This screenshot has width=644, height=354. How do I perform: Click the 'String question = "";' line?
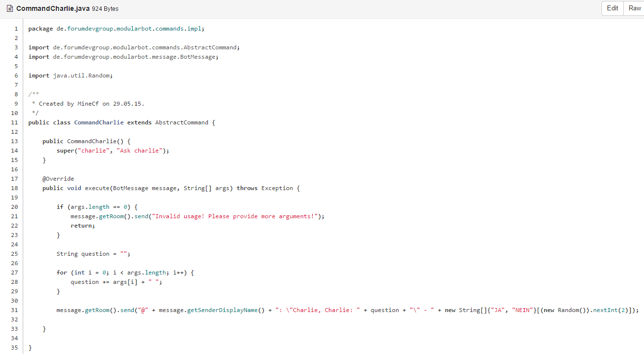tap(93, 254)
